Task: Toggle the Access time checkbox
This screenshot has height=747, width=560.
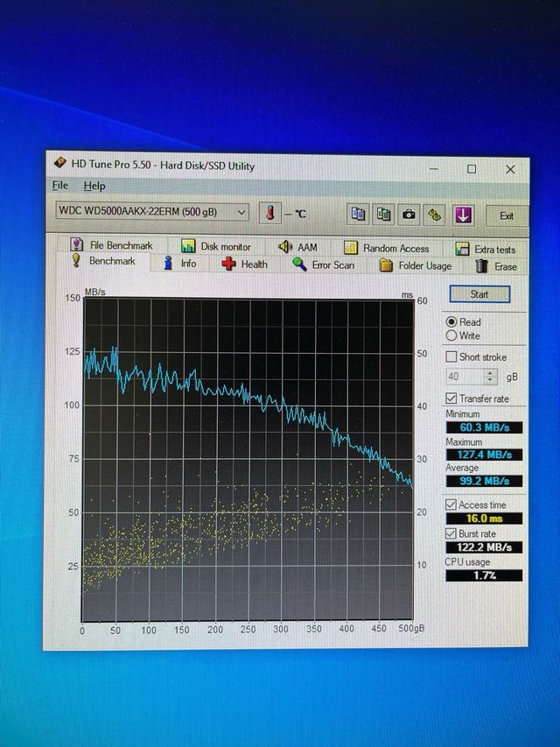Action: pyautogui.click(x=451, y=504)
